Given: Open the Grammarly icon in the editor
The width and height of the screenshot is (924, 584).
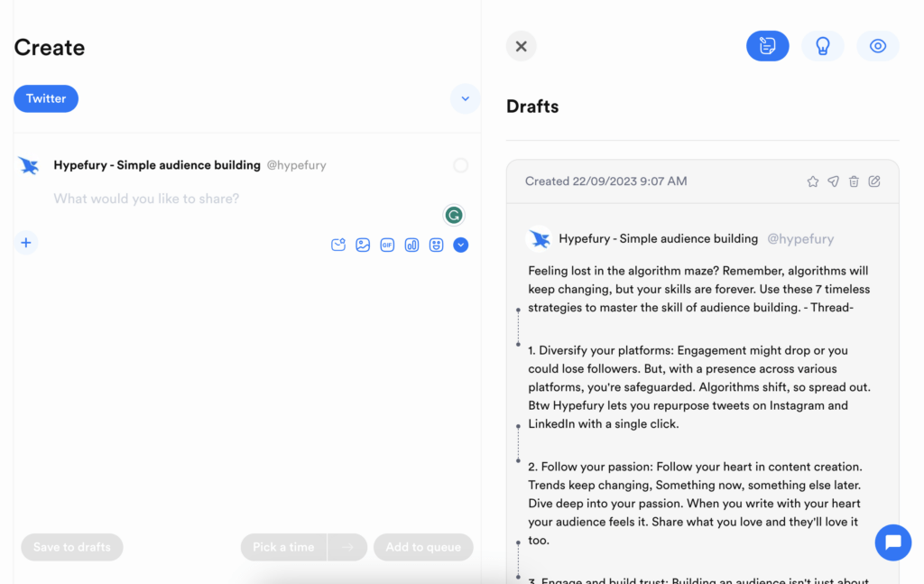Looking at the screenshot, I should pyautogui.click(x=454, y=215).
